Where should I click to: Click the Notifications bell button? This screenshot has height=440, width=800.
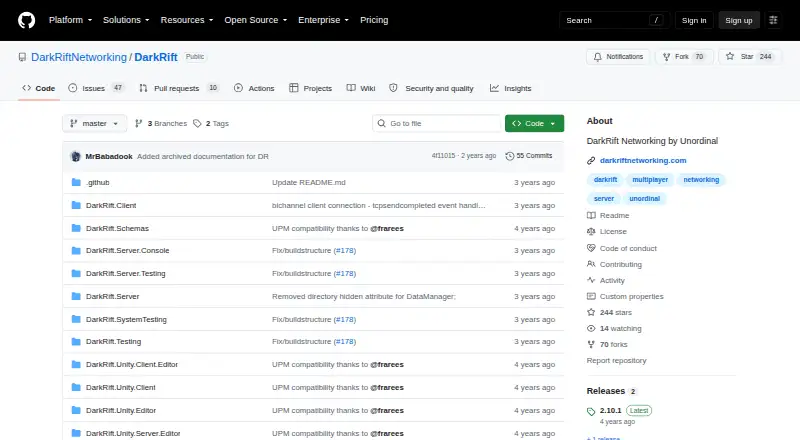click(618, 57)
